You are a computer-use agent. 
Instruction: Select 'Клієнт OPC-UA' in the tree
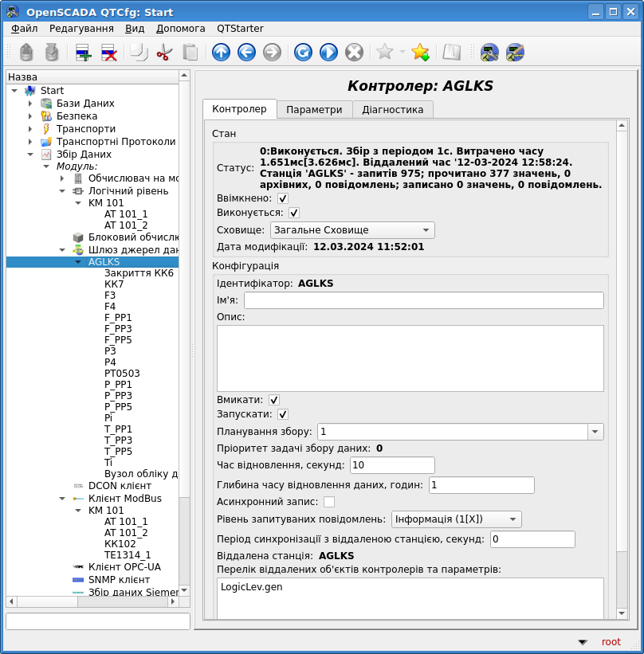coord(124,567)
